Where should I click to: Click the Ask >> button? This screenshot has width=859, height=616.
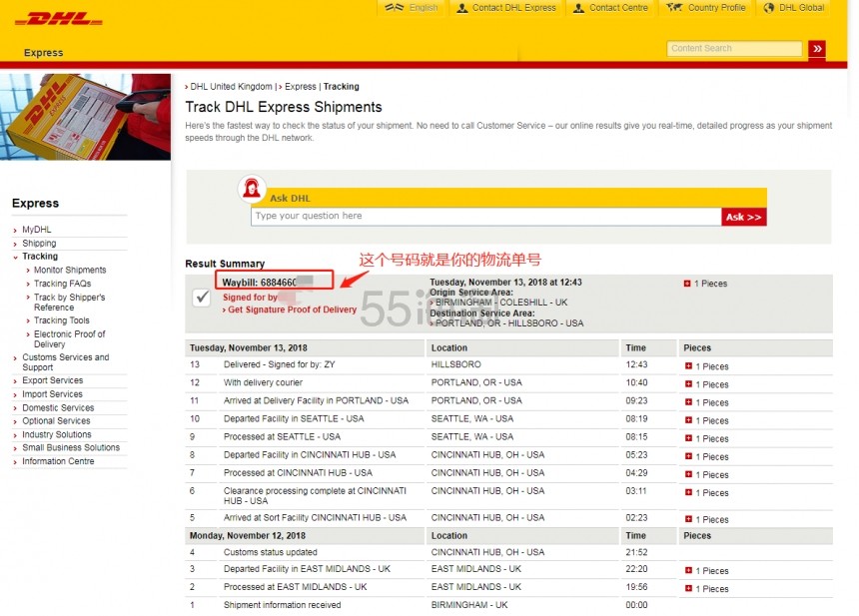point(743,217)
